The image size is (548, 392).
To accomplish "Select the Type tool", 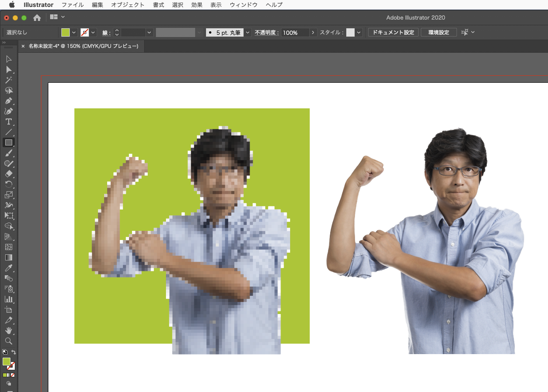I will (x=9, y=122).
